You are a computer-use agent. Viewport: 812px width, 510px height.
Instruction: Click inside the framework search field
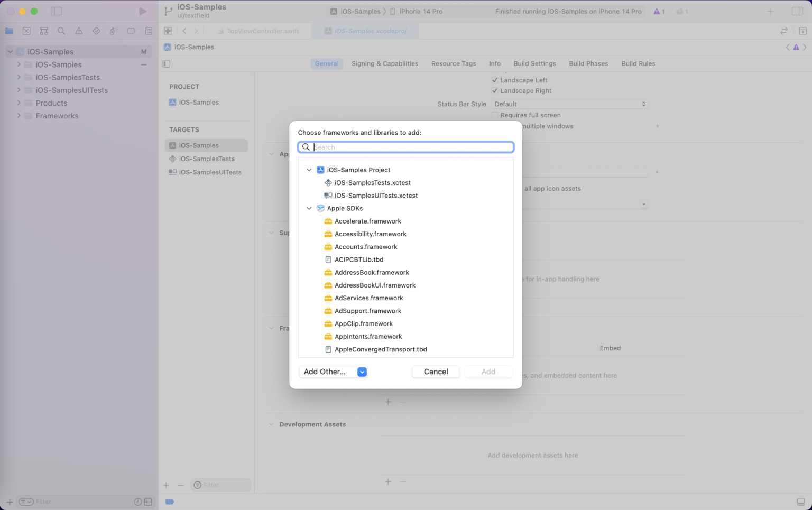[407, 147]
